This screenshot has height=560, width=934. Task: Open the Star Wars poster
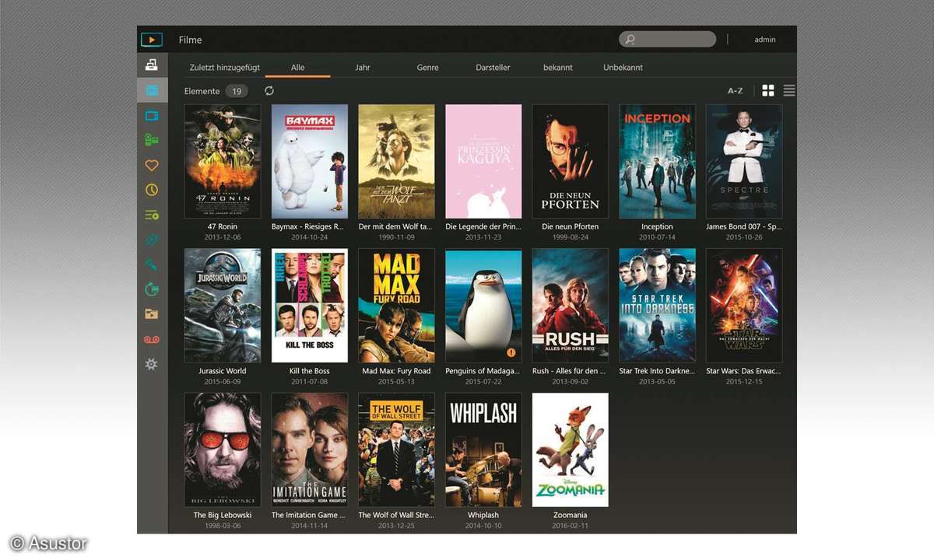coord(744,306)
